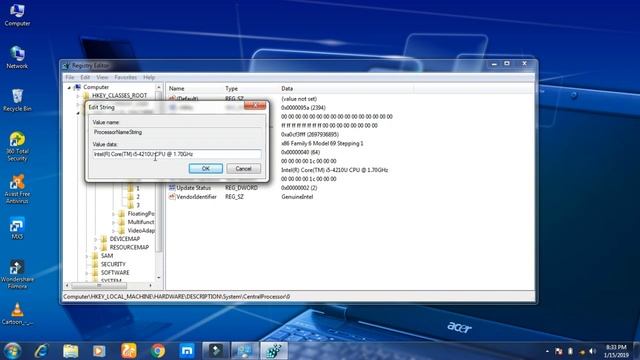640x360 pixels.
Task: Launch Google Chrome from taskbar
Action: [158, 351]
